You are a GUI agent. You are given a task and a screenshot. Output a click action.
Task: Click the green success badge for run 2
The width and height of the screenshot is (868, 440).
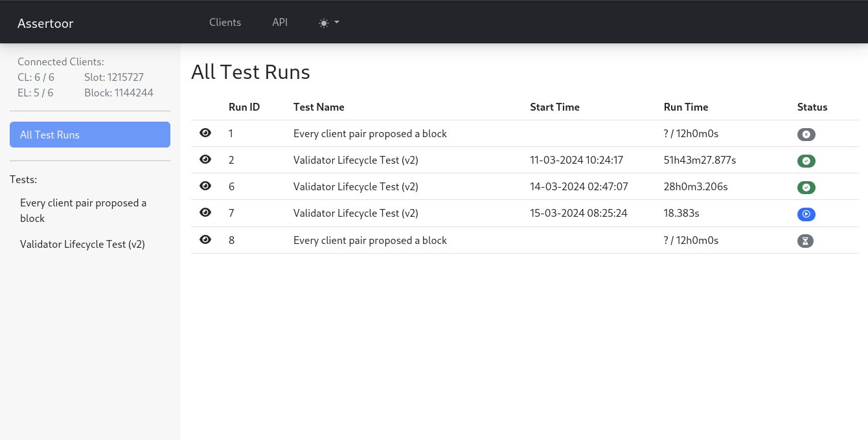[x=806, y=161]
